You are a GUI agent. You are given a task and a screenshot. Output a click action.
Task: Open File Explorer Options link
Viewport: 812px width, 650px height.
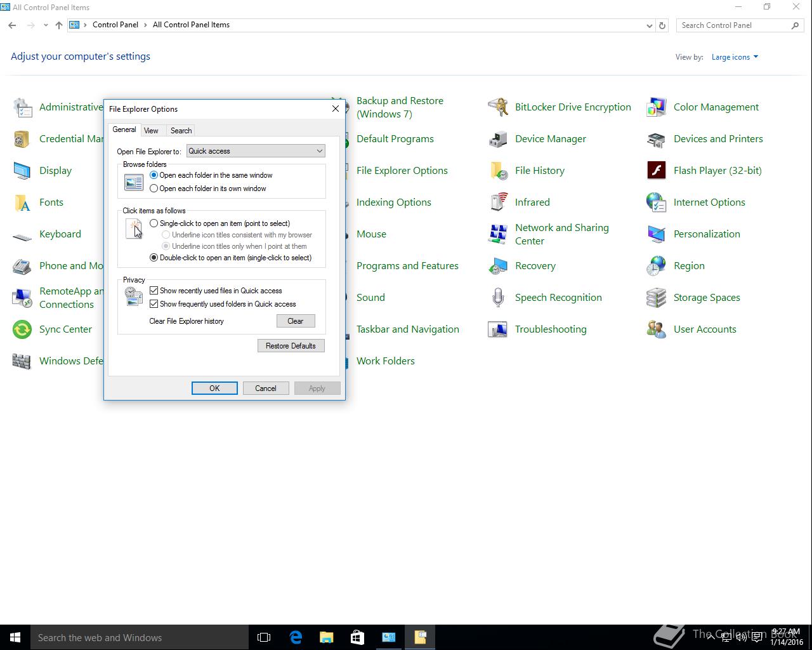(402, 171)
